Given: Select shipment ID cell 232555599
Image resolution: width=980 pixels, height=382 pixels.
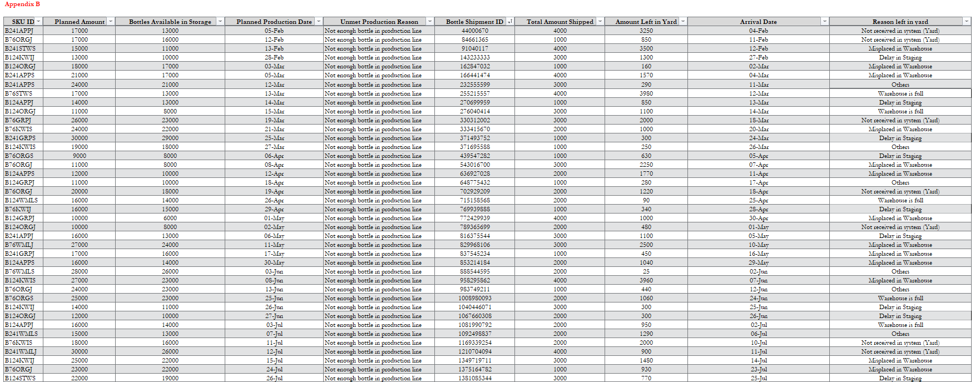Looking at the screenshot, I should (474, 85).
